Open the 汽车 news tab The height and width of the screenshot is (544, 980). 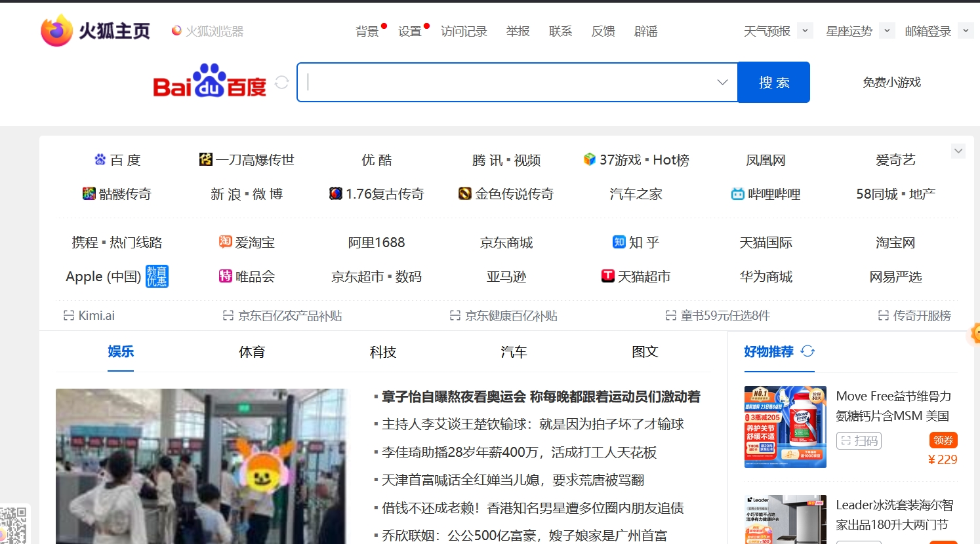click(514, 352)
